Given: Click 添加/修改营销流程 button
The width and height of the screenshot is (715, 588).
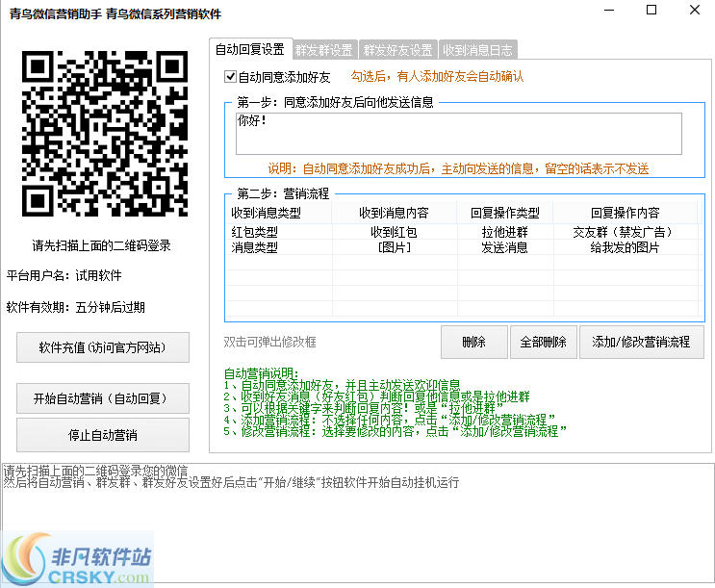Looking at the screenshot, I should pos(641,343).
